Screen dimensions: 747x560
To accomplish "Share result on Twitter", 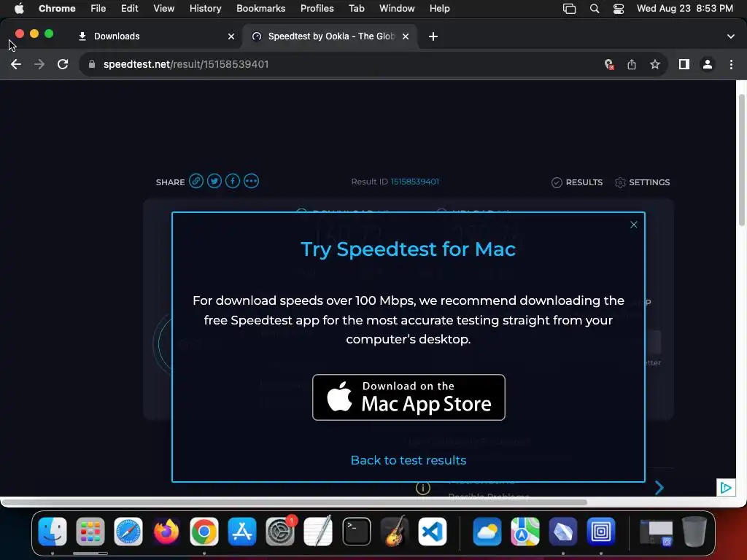I will click(214, 182).
